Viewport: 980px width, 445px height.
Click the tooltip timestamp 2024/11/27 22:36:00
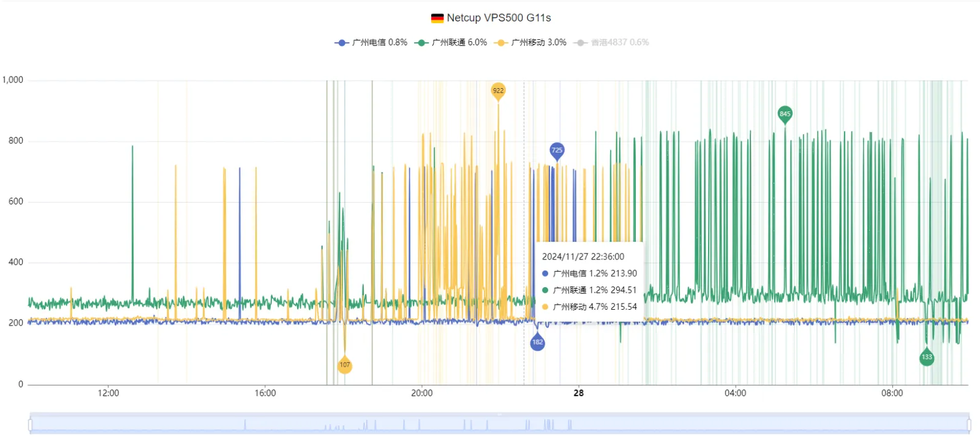tap(583, 256)
